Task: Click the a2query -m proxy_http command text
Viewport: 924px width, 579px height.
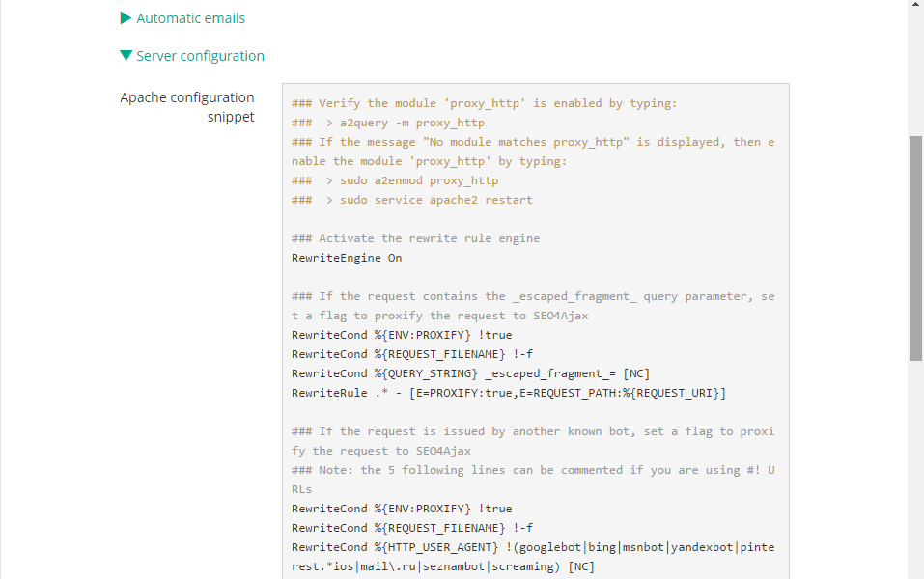Action: click(x=412, y=122)
